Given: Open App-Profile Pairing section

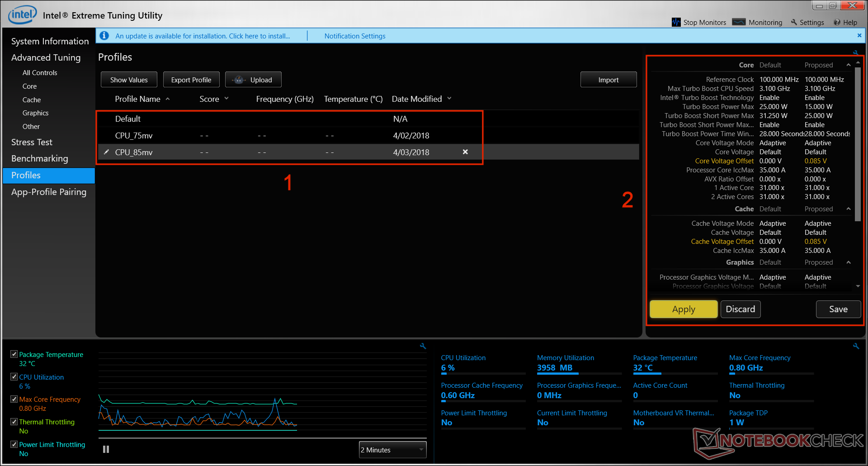Looking at the screenshot, I should point(49,192).
